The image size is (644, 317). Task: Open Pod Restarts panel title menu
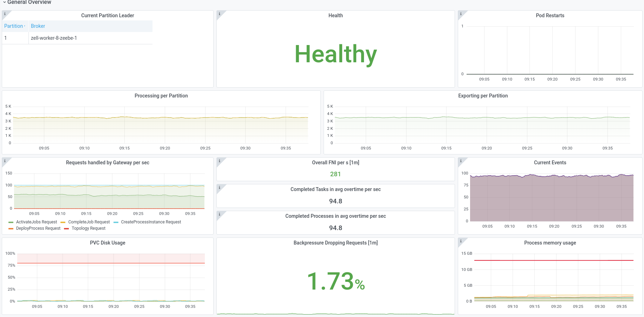tap(550, 15)
